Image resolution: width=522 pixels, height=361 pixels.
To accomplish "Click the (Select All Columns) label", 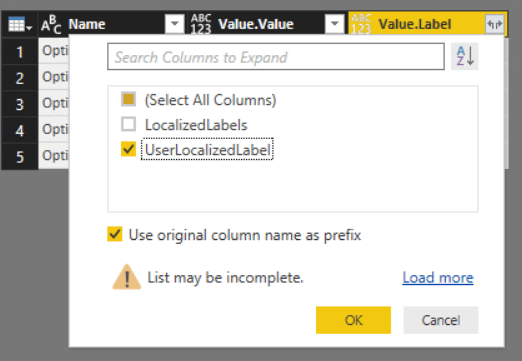I will pyautogui.click(x=210, y=100).
